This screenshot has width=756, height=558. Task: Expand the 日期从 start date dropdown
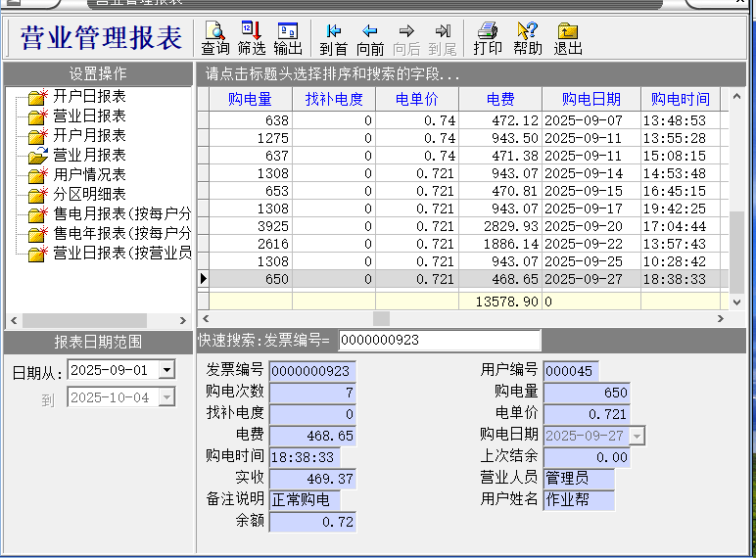point(166,370)
